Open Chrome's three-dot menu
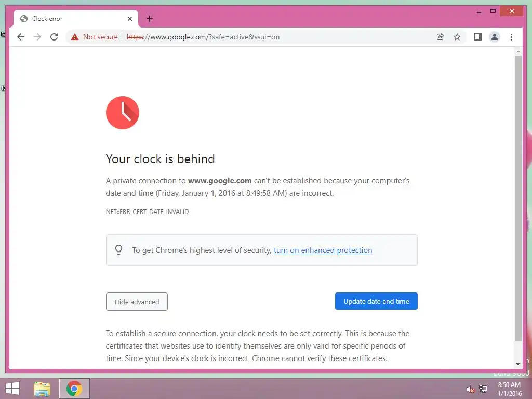Screen dimensions: 532x399 tap(511, 37)
